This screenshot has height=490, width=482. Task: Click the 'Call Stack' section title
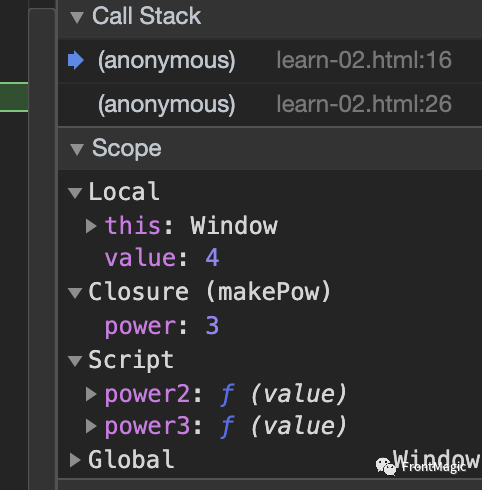[146, 16]
